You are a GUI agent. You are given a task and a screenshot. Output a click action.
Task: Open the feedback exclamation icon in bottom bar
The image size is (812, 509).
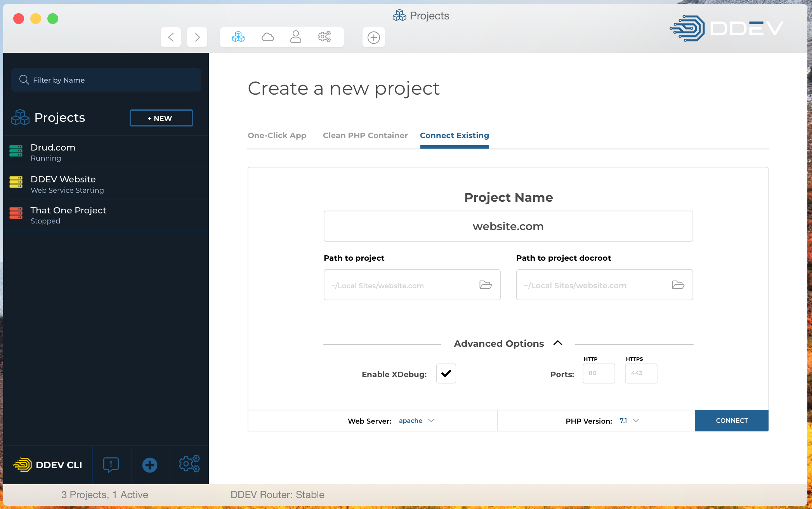(111, 464)
